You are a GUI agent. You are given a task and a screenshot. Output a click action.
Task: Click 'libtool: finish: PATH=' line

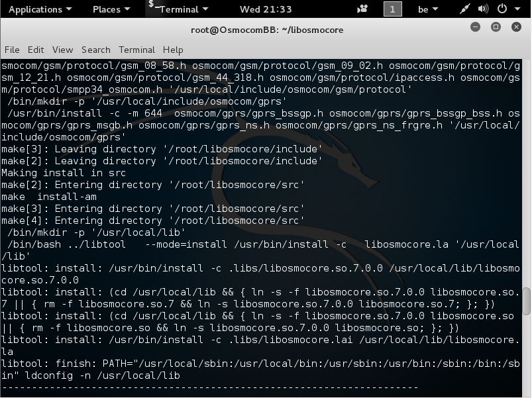tap(260, 364)
